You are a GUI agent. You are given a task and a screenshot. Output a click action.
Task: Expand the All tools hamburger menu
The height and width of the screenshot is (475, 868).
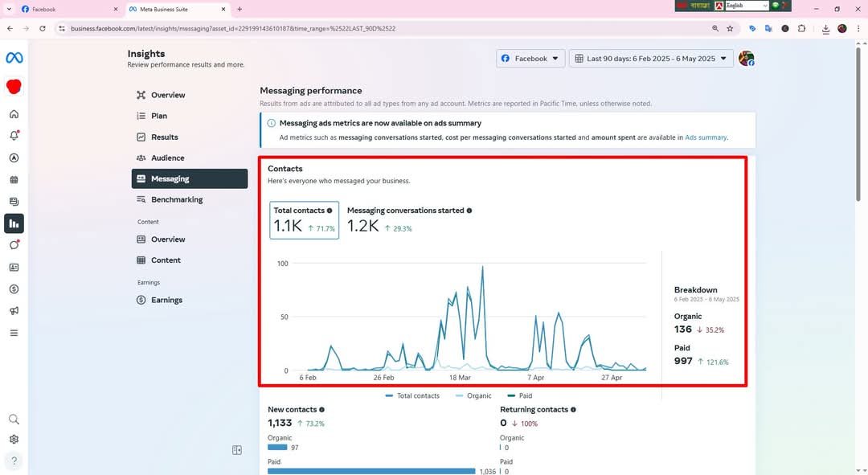pos(14,333)
